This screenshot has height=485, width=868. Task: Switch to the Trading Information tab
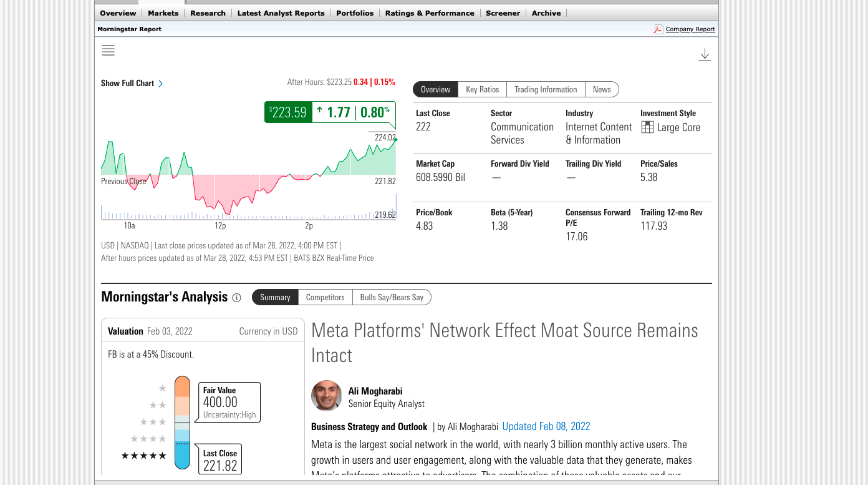546,89
